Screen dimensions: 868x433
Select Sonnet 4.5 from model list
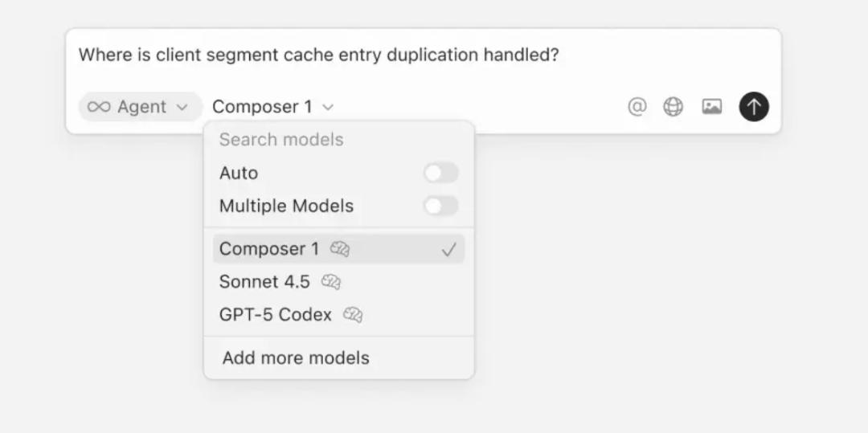[264, 282]
